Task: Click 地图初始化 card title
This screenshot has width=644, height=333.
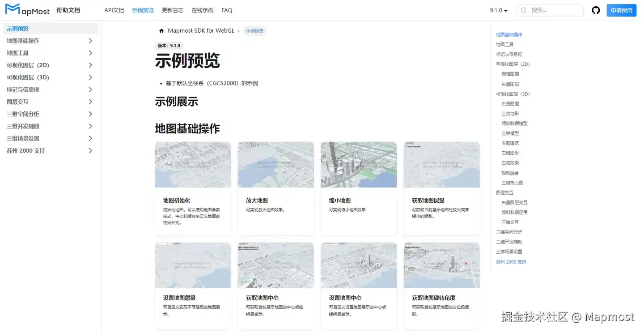Action: 177,201
